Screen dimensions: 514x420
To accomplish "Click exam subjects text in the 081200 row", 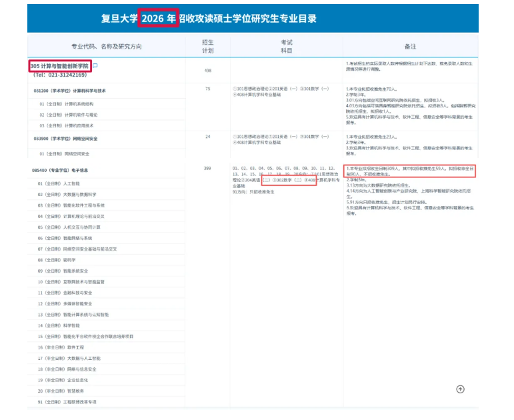I will click(x=281, y=92).
